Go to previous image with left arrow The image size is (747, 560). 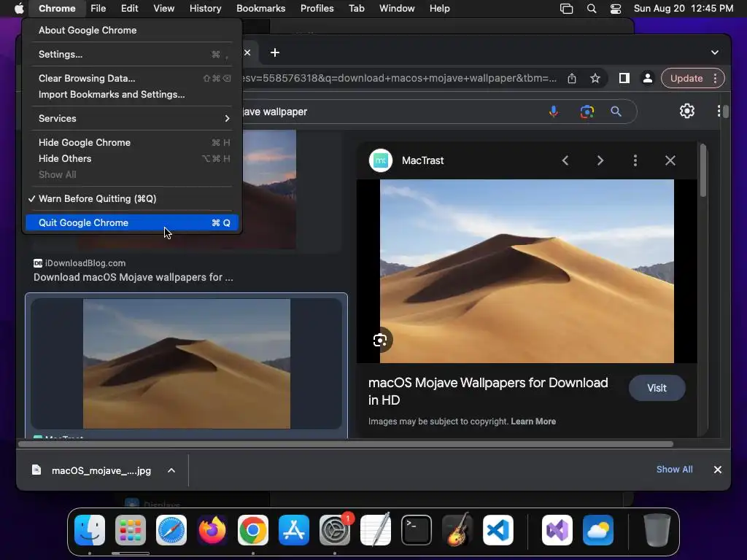coord(565,160)
